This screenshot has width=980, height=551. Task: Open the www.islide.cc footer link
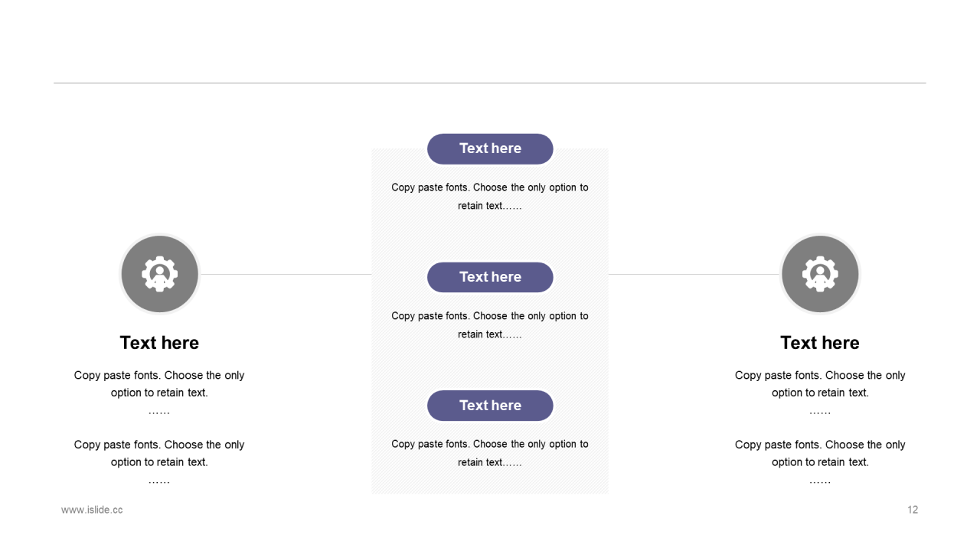tap(92, 510)
